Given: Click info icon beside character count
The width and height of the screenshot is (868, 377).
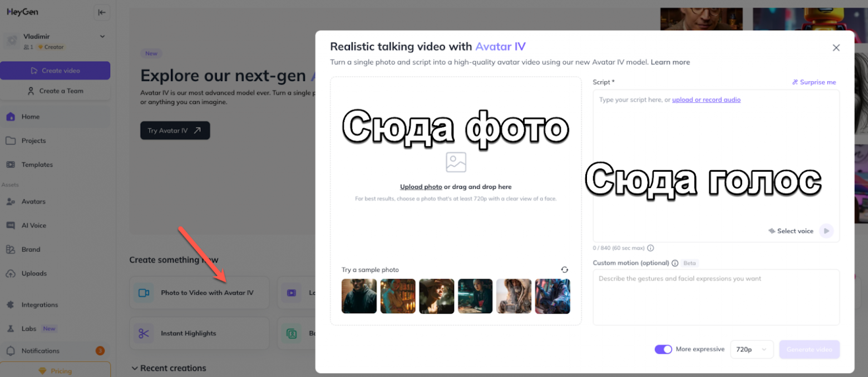Looking at the screenshot, I should click(x=650, y=248).
